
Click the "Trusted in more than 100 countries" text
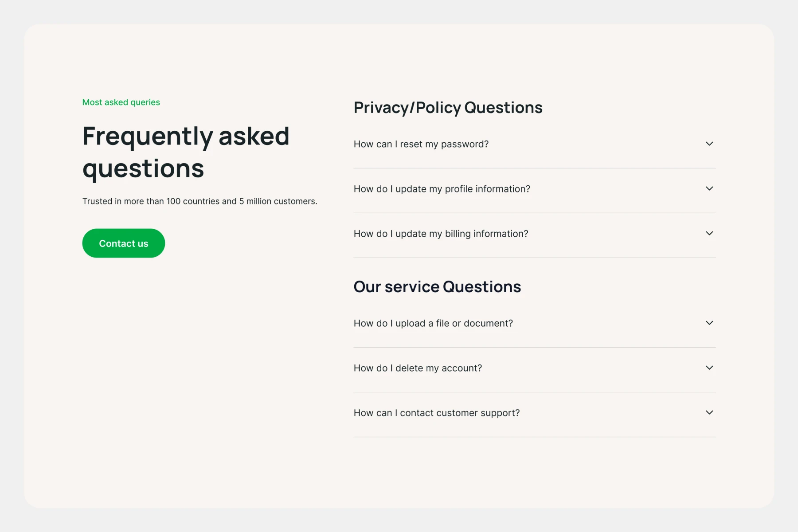tap(199, 201)
